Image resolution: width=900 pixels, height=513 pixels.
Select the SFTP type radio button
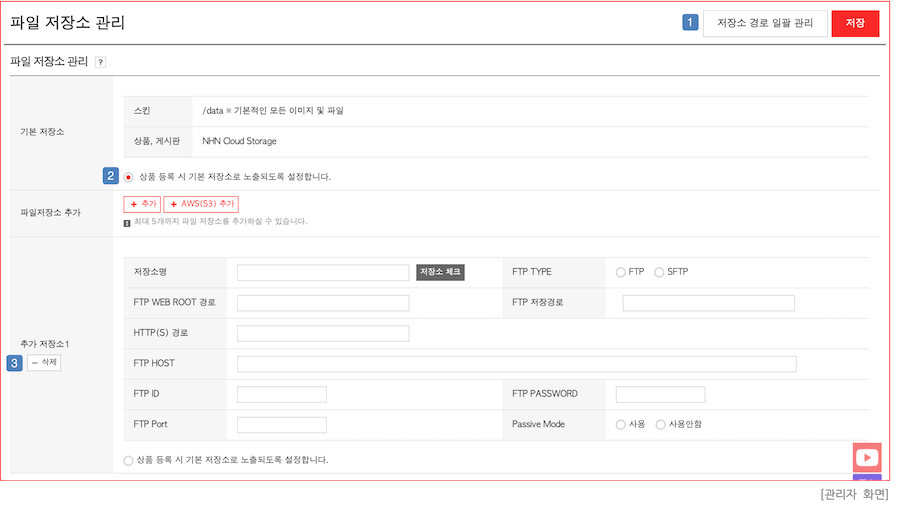[659, 272]
